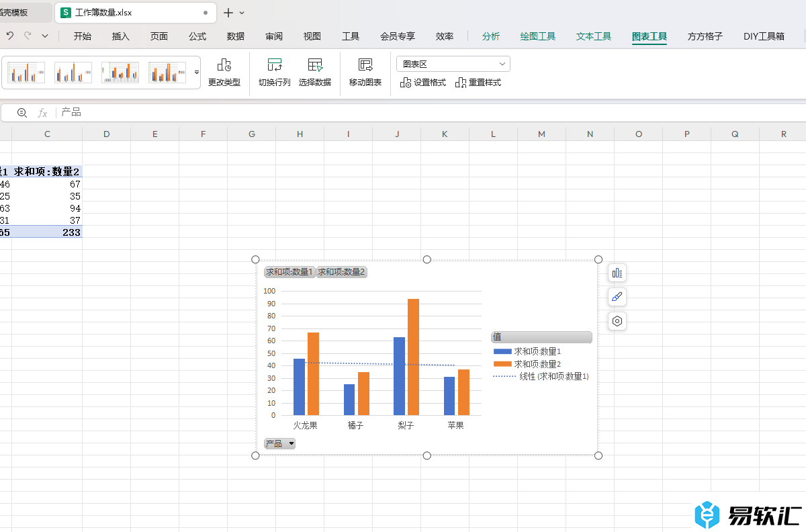Open the chart style brush side button
This screenshot has width=806, height=532.
[x=617, y=297]
